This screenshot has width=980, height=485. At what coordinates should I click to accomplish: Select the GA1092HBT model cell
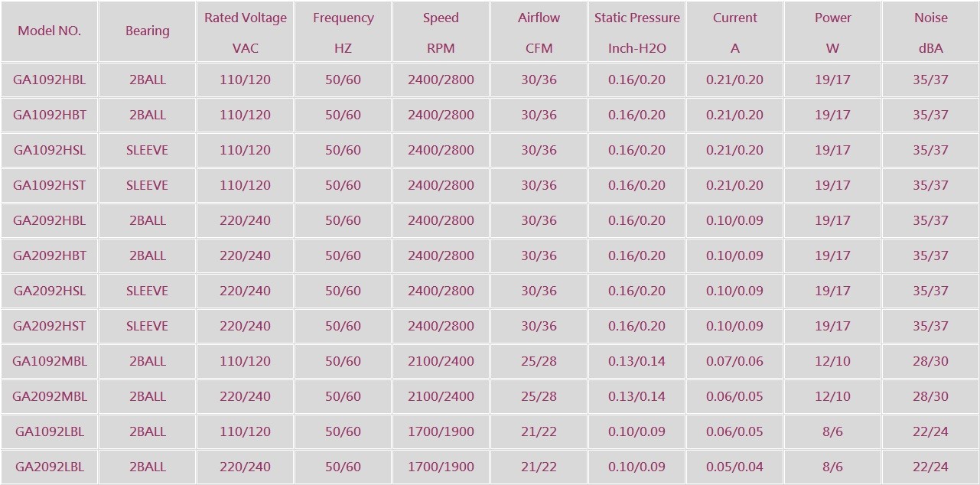(50, 115)
